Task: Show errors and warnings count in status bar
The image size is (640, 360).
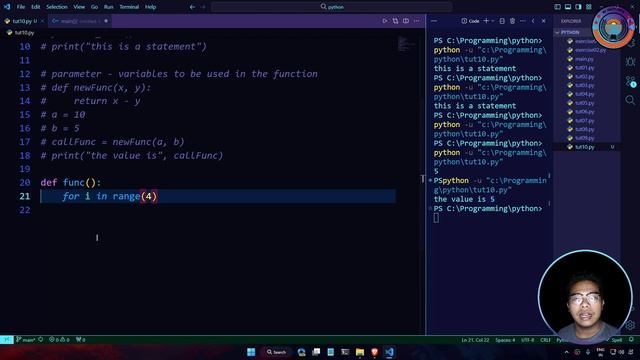Action: [59, 340]
